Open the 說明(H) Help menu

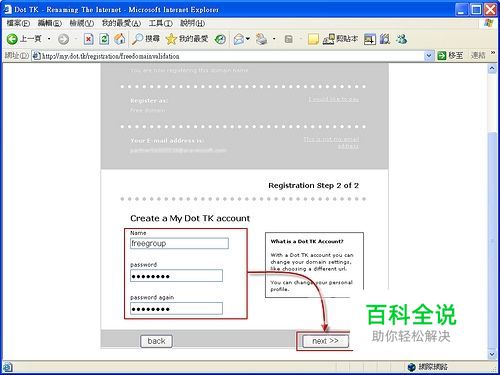click(193, 23)
